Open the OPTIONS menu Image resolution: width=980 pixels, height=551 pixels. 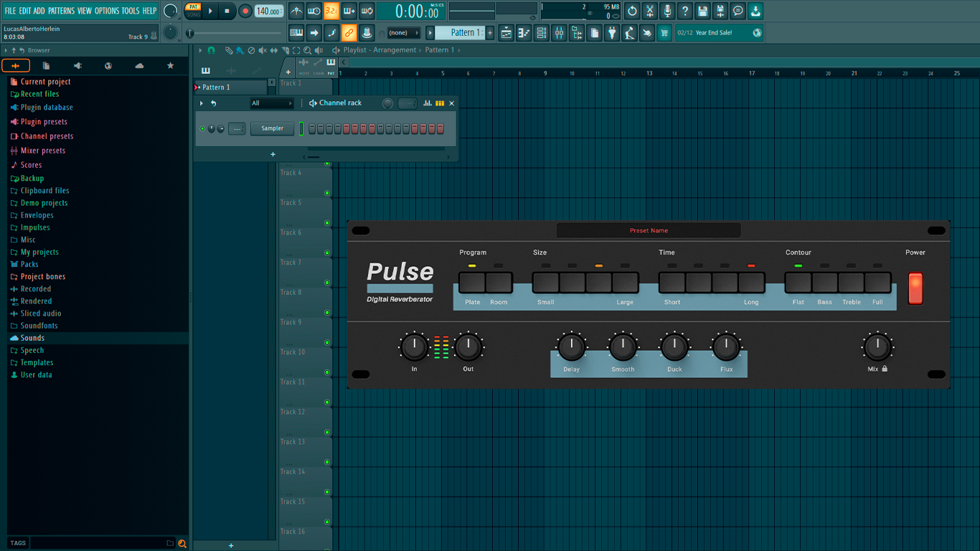107,11
